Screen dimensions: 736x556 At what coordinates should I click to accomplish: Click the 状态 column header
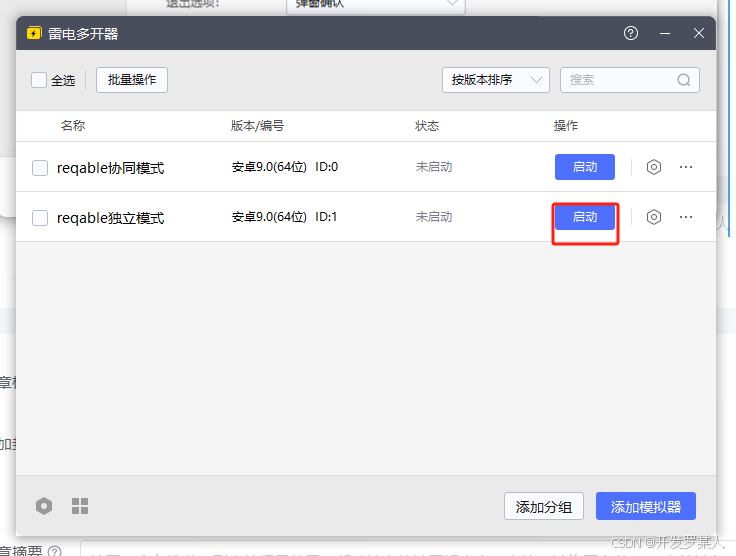(427, 126)
